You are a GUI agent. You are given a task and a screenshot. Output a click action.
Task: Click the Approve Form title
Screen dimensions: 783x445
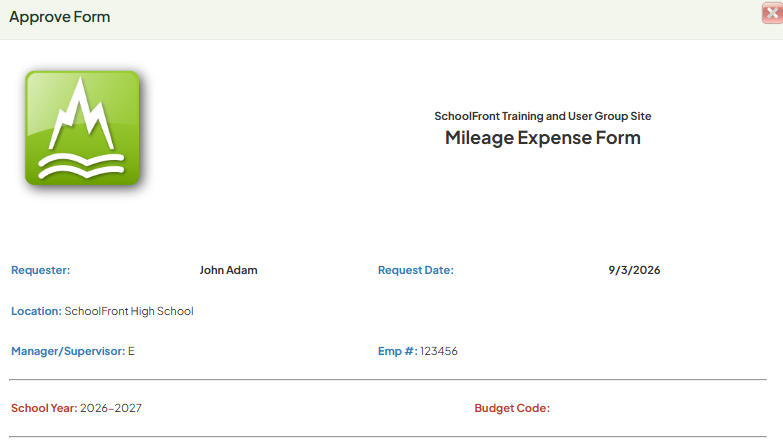59,17
